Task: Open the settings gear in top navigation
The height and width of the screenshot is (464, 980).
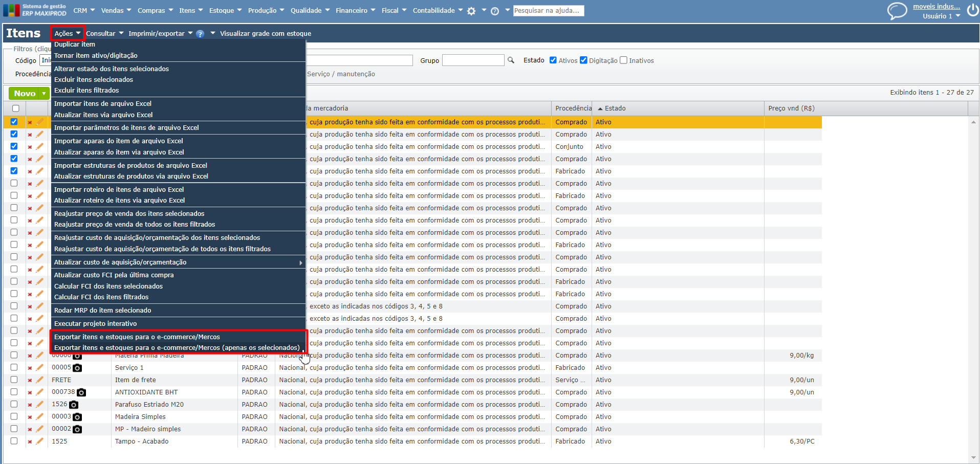Action: point(471,11)
